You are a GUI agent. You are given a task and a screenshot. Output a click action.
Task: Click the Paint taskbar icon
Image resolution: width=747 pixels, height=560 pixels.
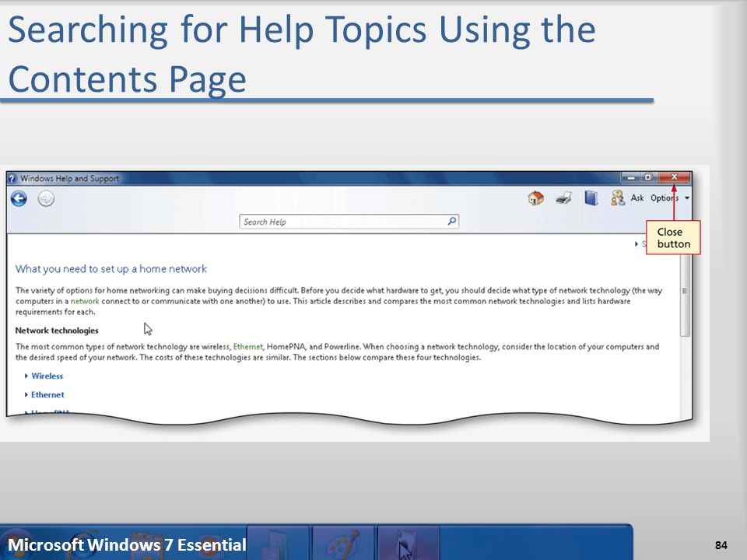(x=342, y=544)
